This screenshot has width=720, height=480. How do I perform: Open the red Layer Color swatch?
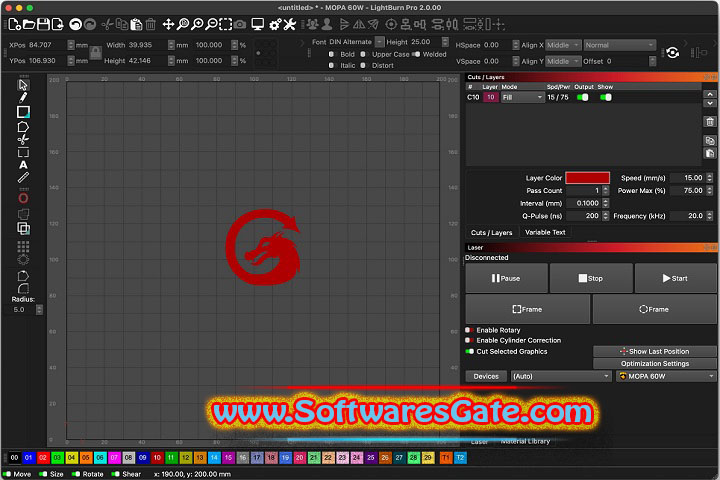(x=587, y=178)
